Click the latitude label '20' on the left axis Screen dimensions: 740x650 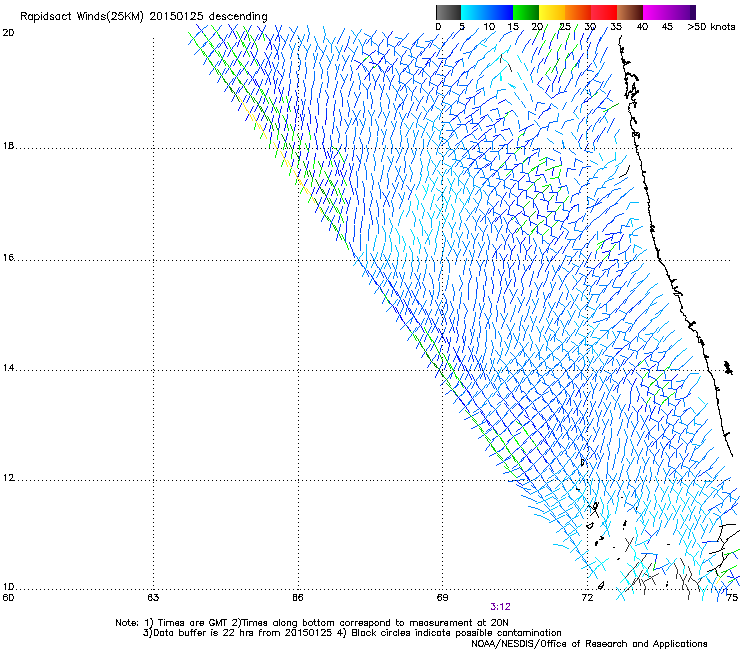pyautogui.click(x=8, y=33)
